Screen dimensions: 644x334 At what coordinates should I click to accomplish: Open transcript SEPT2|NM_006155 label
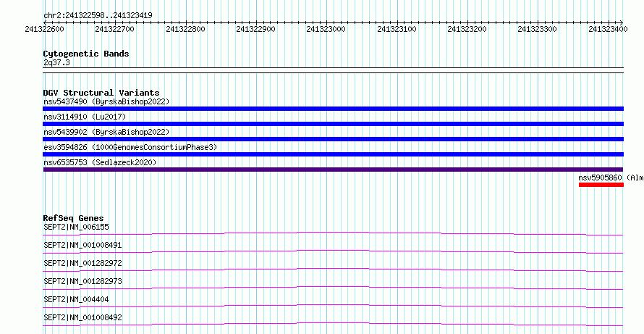pos(76,227)
